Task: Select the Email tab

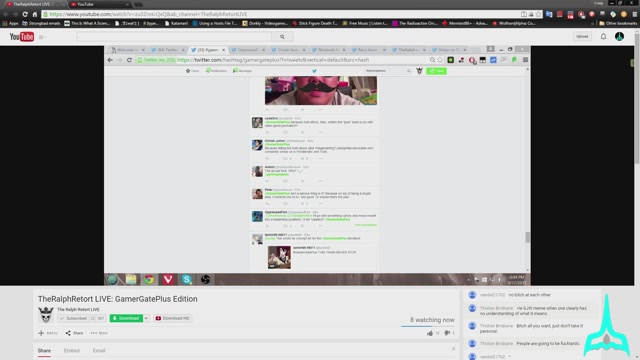Action: point(99,351)
